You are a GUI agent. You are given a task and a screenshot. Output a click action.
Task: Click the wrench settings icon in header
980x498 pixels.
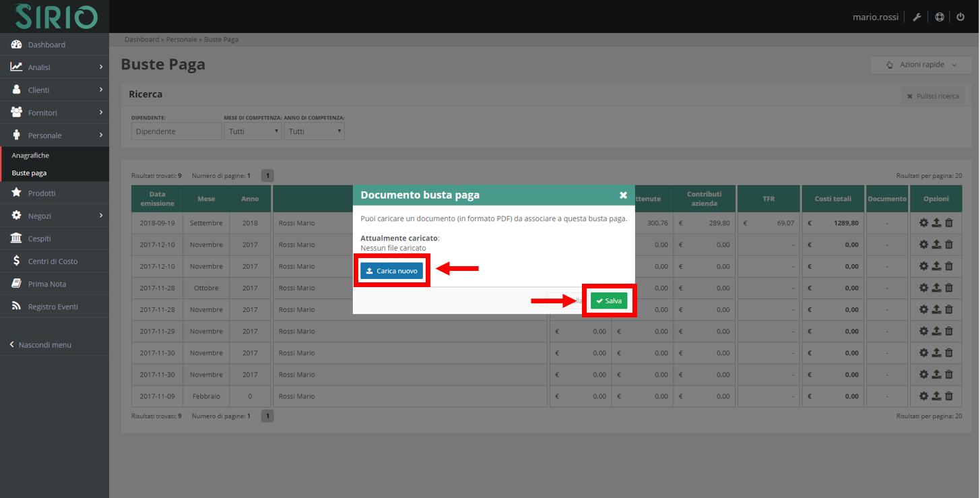tap(917, 17)
